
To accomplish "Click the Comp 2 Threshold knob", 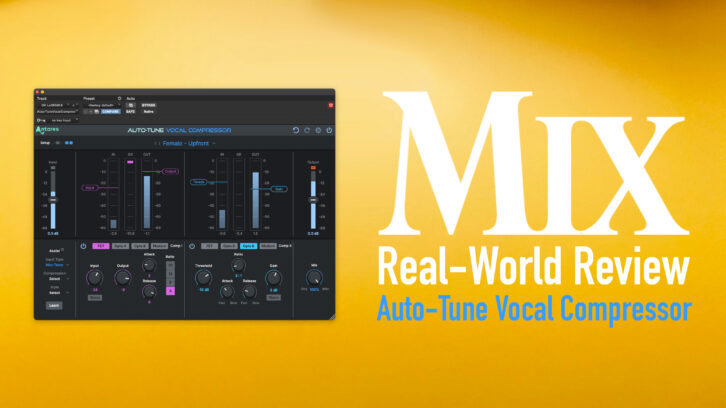I will [x=203, y=278].
